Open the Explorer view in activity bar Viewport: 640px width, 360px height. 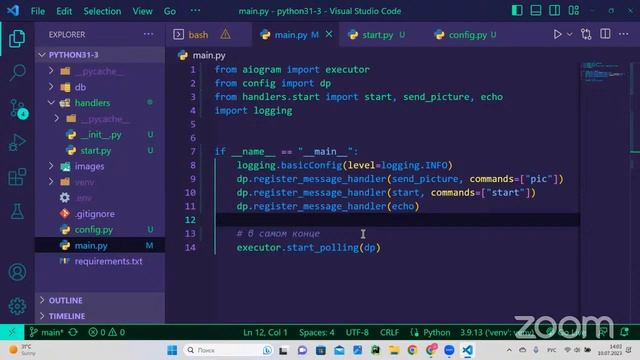17,38
